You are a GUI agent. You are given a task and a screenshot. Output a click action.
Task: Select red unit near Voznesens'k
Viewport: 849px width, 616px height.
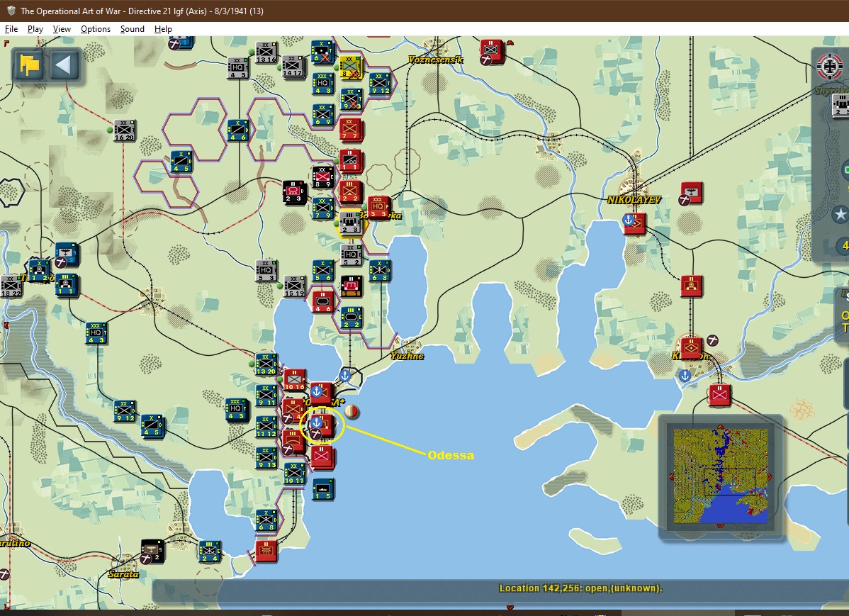[491, 51]
